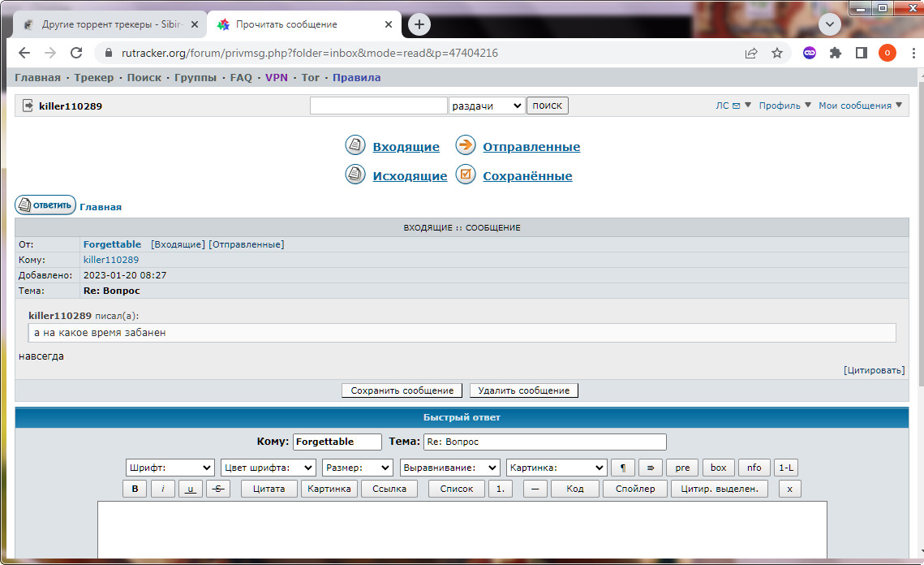Toggle bold formatting button B
924x565 pixels.
pyautogui.click(x=135, y=489)
